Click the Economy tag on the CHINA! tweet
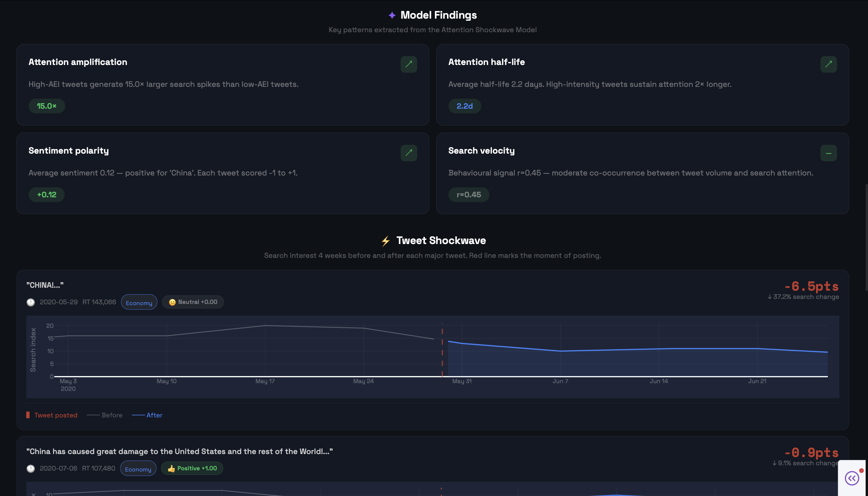This screenshot has height=496, width=868. [139, 302]
